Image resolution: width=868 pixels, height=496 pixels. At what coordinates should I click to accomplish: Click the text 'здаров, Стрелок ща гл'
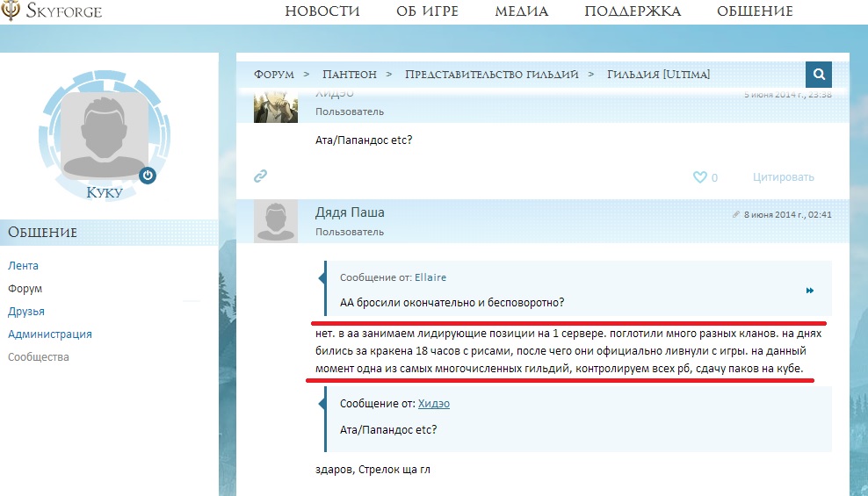(x=373, y=470)
